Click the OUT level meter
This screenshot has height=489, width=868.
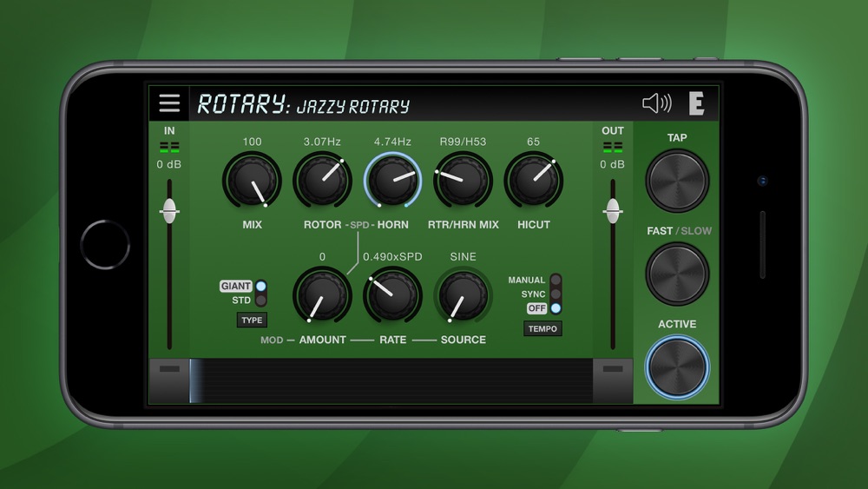(x=612, y=148)
